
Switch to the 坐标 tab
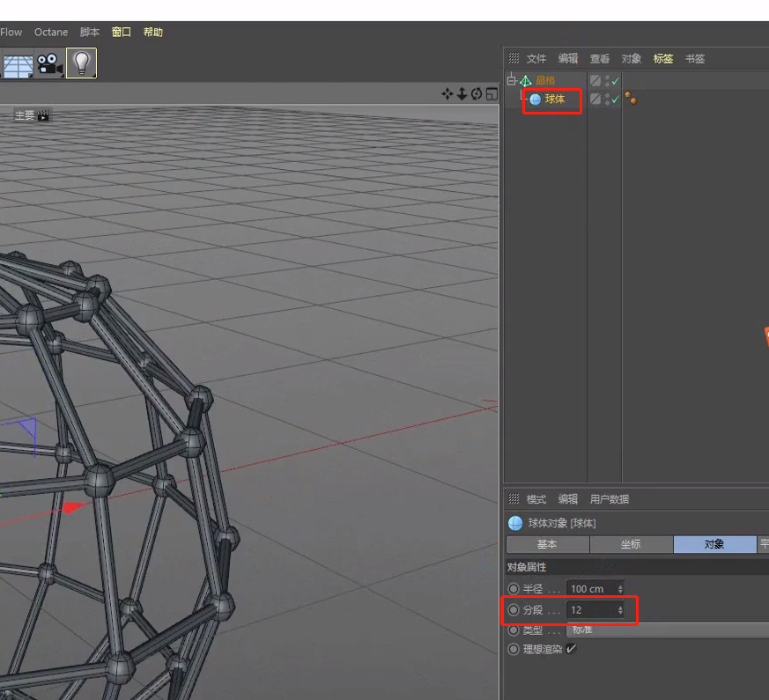click(x=630, y=544)
